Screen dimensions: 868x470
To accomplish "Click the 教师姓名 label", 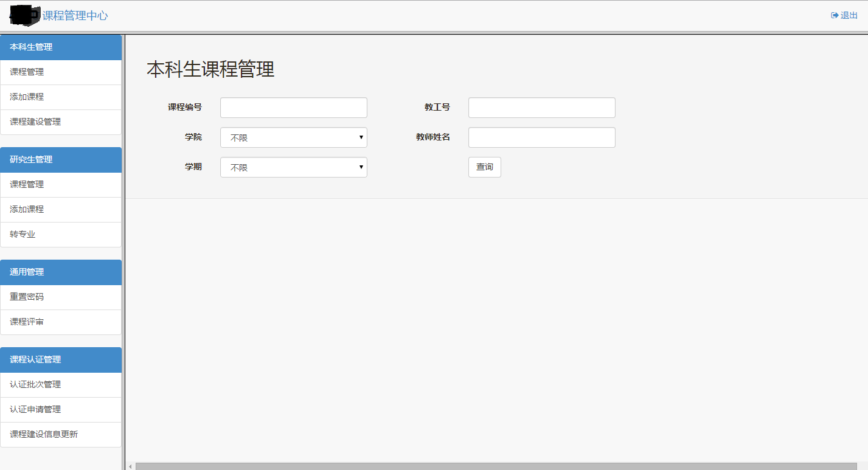I will (433, 137).
